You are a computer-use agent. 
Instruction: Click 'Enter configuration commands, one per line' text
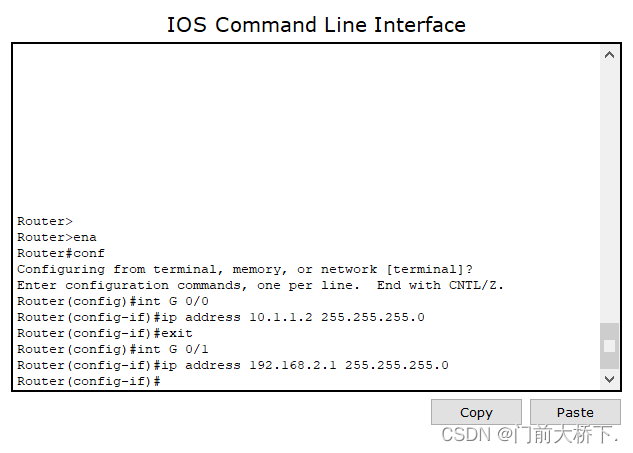point(188,285)
